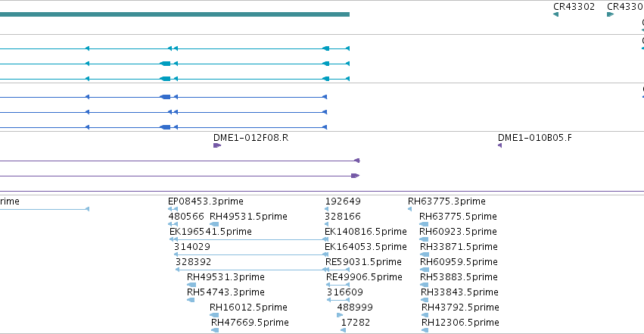Click the EK196541.5prime label

[x=210, y=232]
